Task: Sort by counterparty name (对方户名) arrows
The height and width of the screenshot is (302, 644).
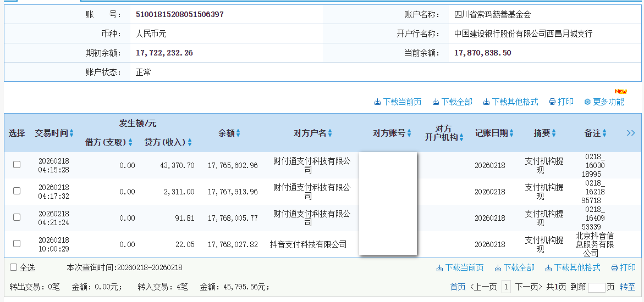Action: [330, 133]
